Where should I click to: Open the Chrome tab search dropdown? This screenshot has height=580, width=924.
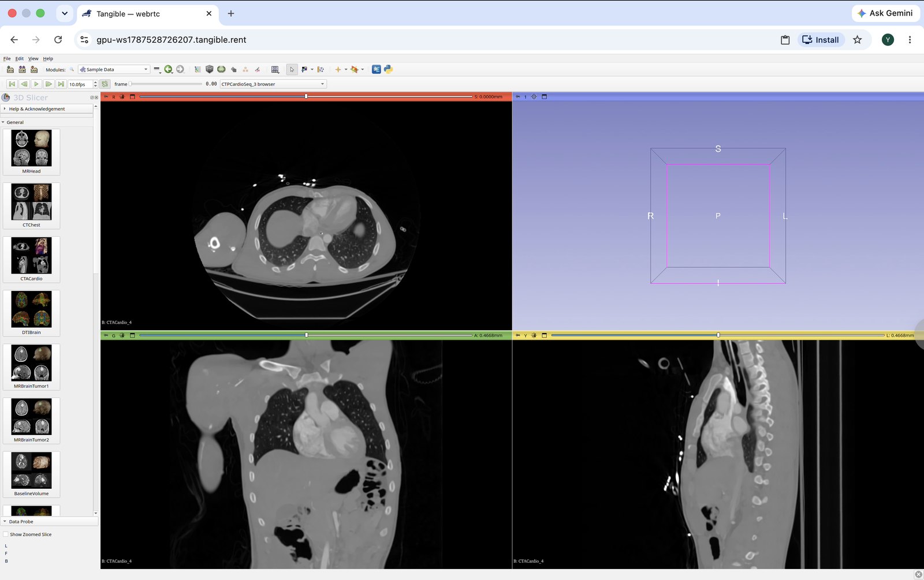click(65, 13)
